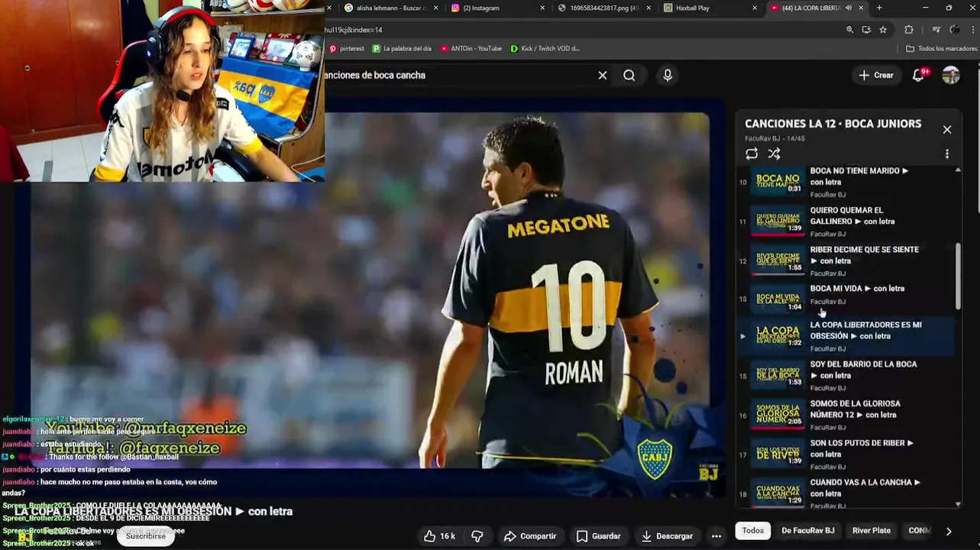Screen dimensions: 980x550
Task: Play SOMOS DE LA GLORIOSA NÚMERO 12
Action: click(846, 415)
